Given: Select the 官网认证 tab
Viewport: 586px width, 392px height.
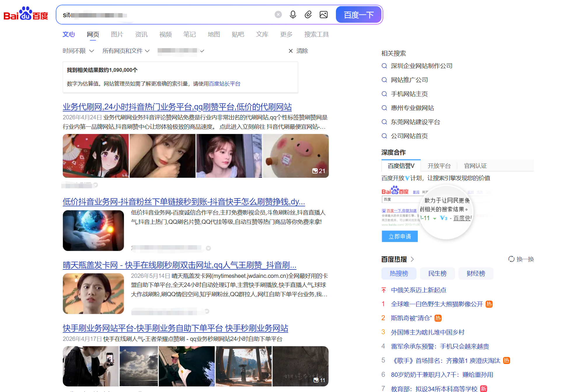Looking at the screenshot, I should point(475,166).
